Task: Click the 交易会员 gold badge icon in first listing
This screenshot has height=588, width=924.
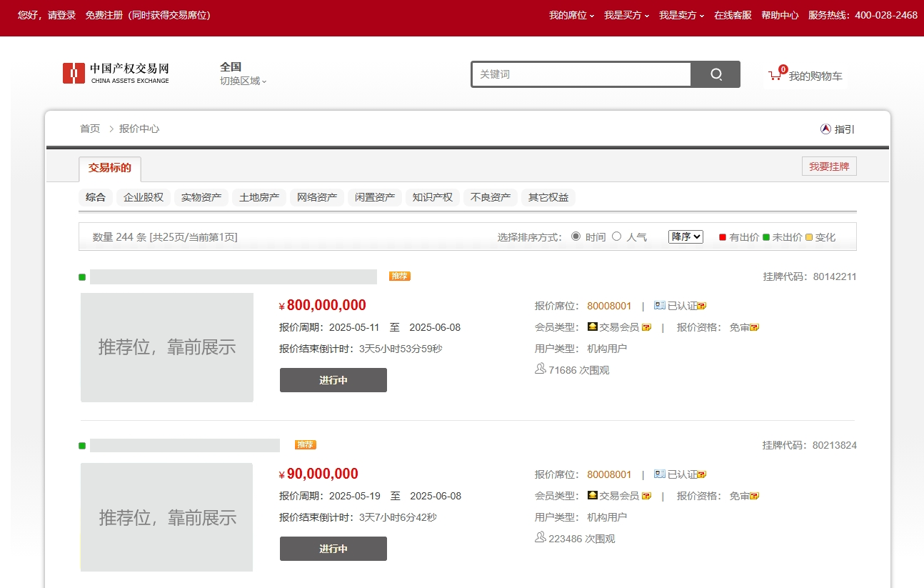Action: [x=593, y=327]
